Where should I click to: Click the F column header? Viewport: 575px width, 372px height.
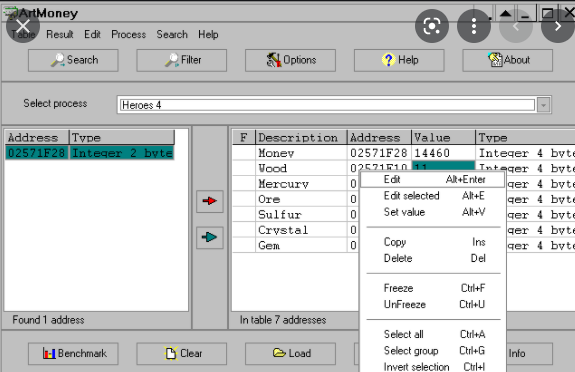click(x=243, y=138)
